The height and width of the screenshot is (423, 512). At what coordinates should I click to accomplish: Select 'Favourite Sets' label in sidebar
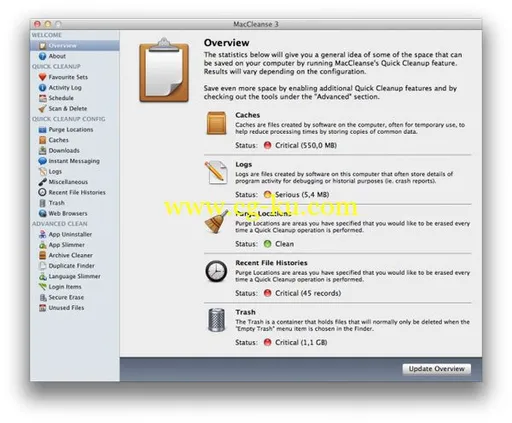[x=68, y=77]
